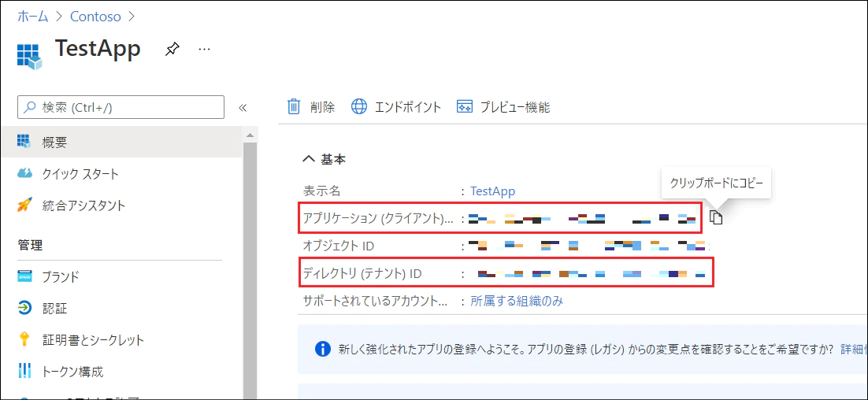The height and width of the screenshot is (400, 868).
Task: Click the クイック スタート cloud icon
Action: click(25, 173)
